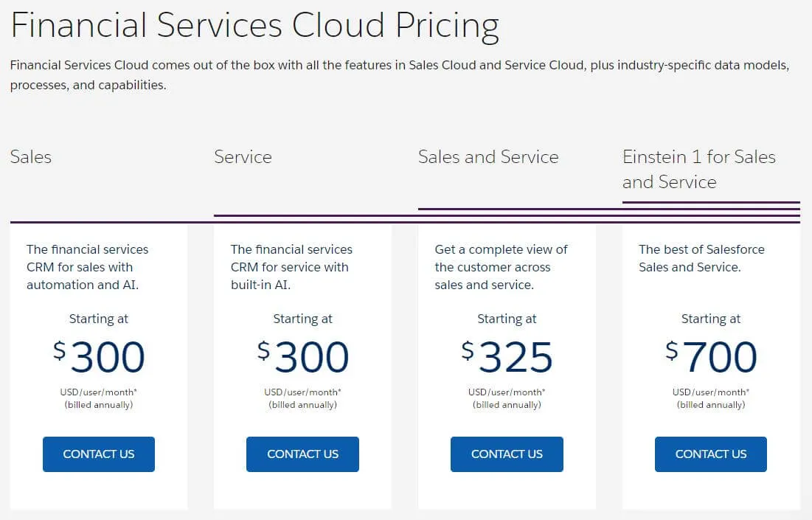Select the Service column heading
The height and width of the screenshot is (520, 812).
(x=243, y=157)
